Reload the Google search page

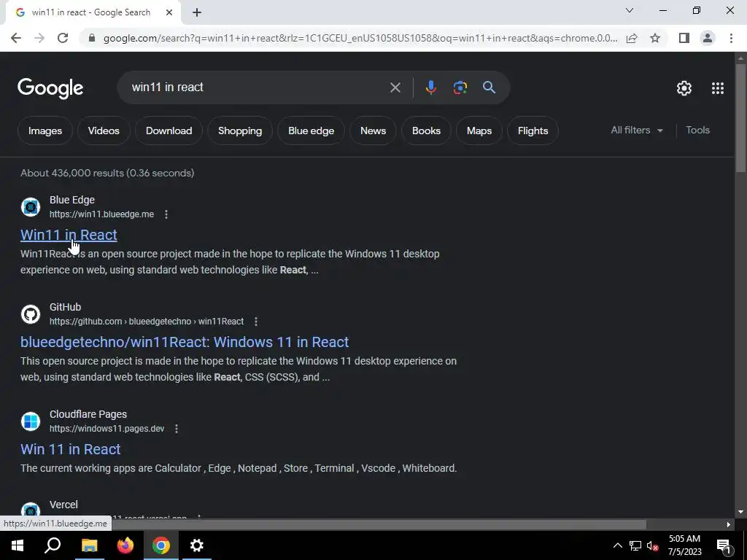(63, 38)
